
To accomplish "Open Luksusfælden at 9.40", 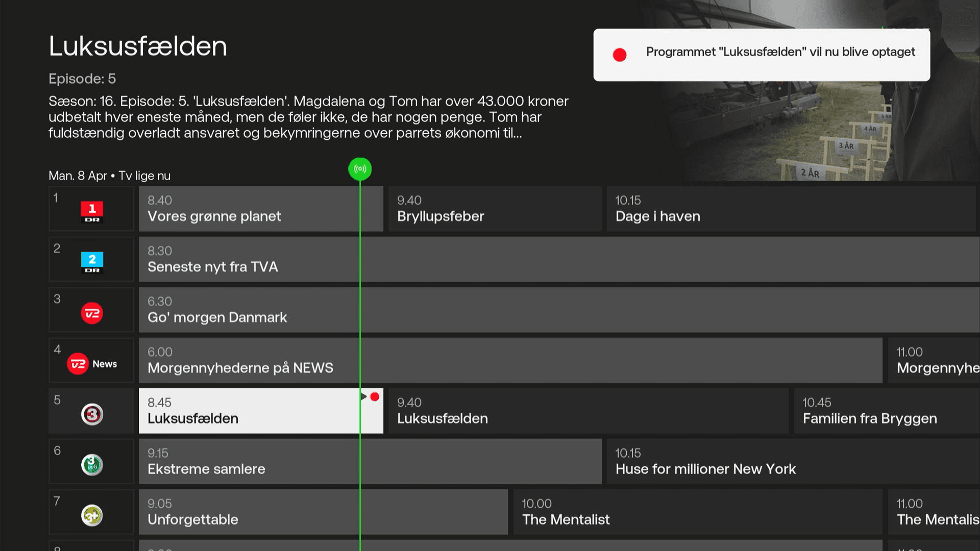I will [589, 411].
